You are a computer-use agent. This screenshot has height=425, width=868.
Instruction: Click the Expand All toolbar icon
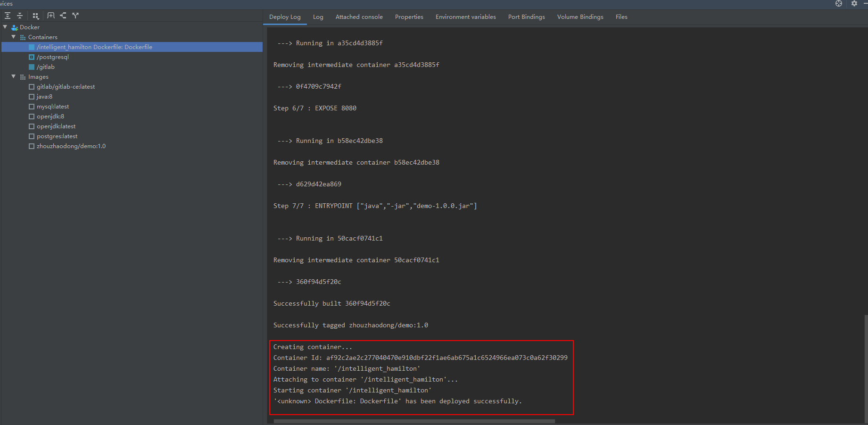(x=8, y=16)
